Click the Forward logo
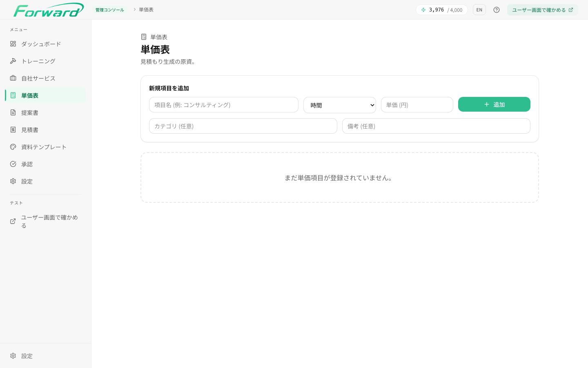Image resolution: width=588 pixels, height=368 pixels. [48, 10]
